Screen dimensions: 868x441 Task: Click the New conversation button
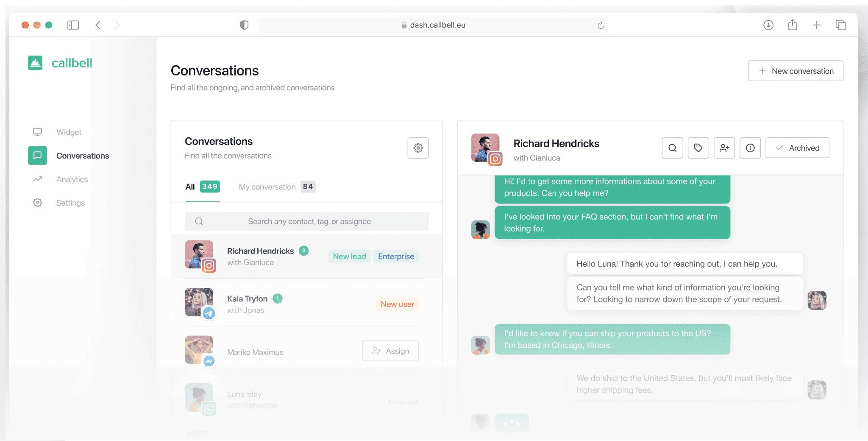[795, 71]
